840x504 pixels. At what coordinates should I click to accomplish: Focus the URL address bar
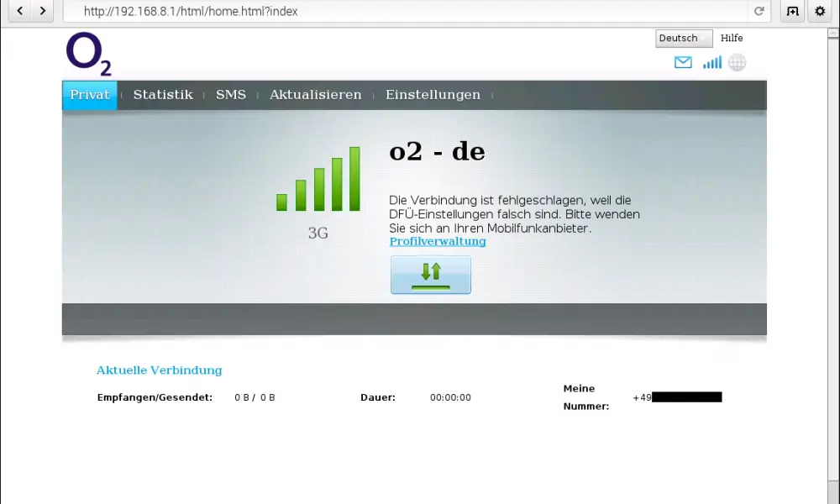[407, 11]
